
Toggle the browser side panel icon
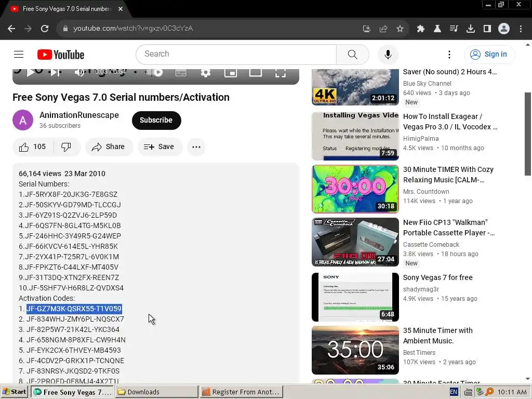[x=487, y=29]
